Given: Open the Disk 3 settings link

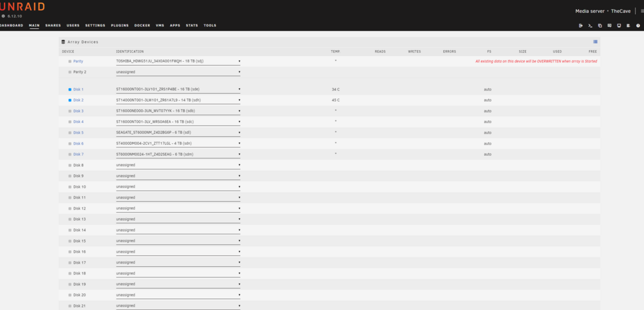Looking at the screenshot, I should 79,111.
